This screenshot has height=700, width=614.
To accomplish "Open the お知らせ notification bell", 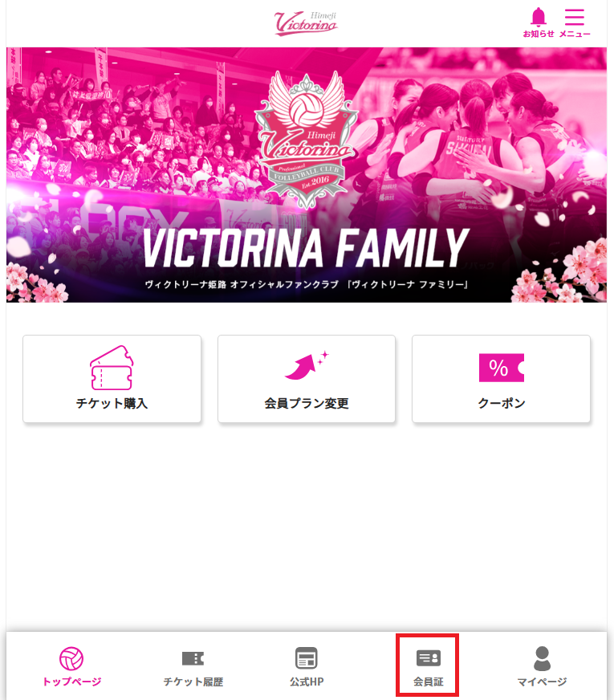I will pos(539,18).
